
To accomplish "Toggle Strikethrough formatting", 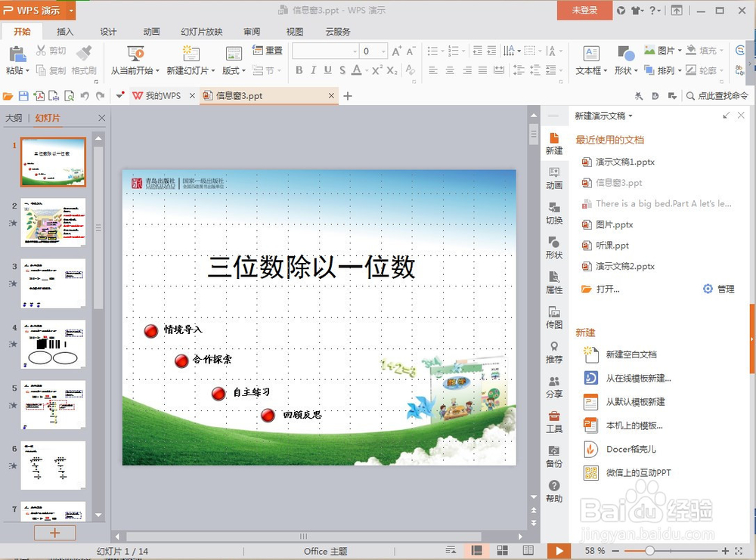I will point(342,70).
